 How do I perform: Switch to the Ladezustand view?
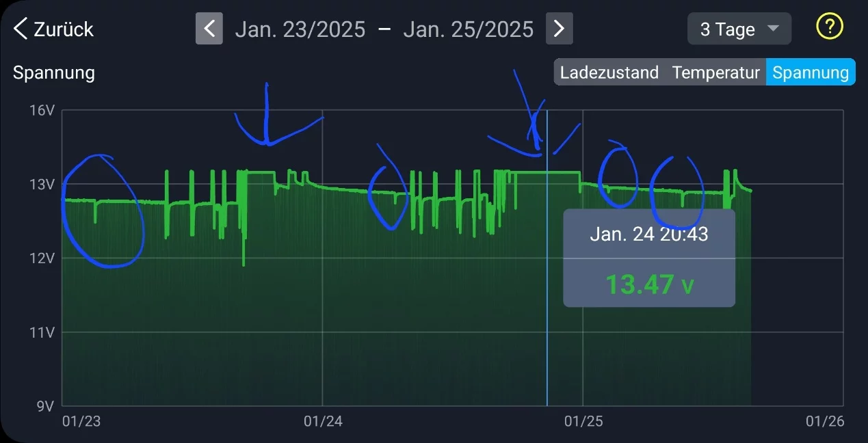click(x=609, y=72)
